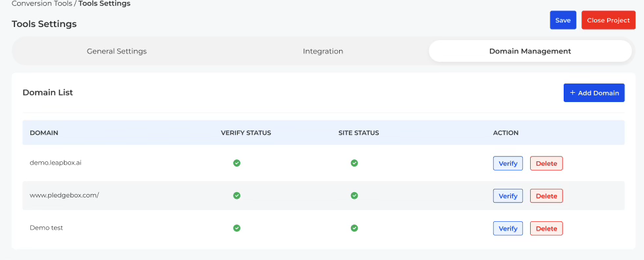This screenshot has width=644, height=260.
Task: Switch to the Integration tab
Action: point(323,51)
